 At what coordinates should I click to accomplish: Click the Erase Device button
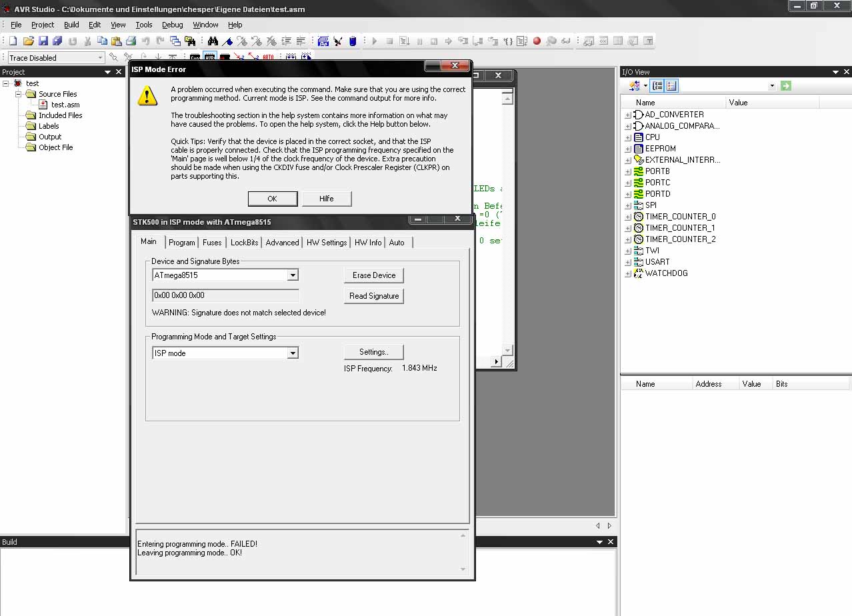374,275
